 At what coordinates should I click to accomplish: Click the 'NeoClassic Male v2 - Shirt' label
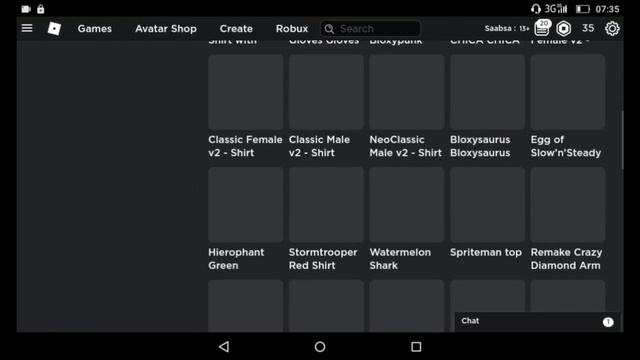pos(405,146)
